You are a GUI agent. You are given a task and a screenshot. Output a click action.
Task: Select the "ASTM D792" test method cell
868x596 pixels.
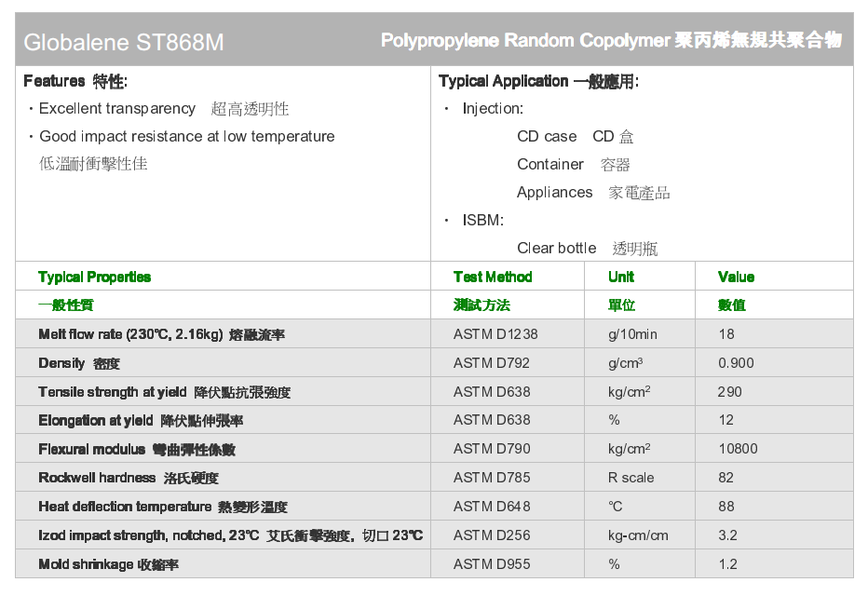[x=492, y=363]
